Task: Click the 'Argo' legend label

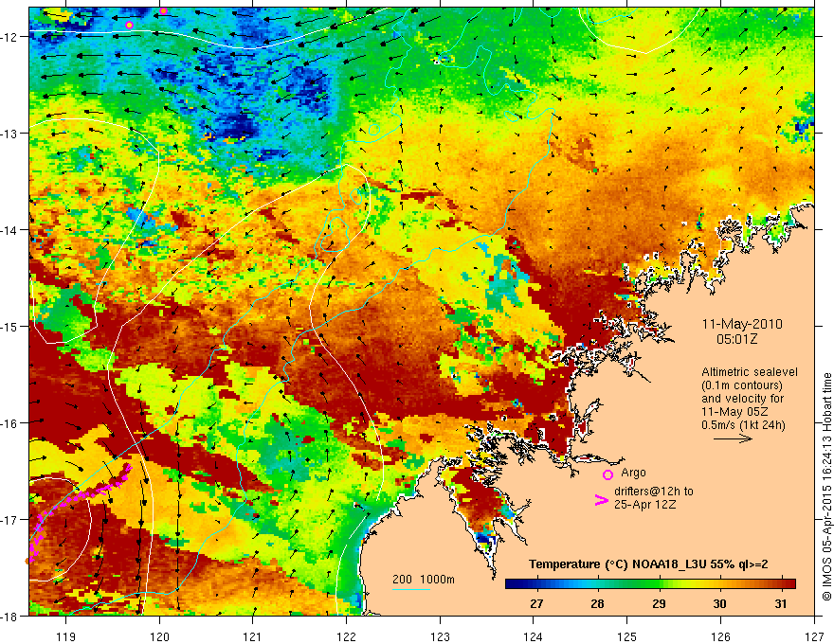Action: pyautogui.click(x=633, y=473)
